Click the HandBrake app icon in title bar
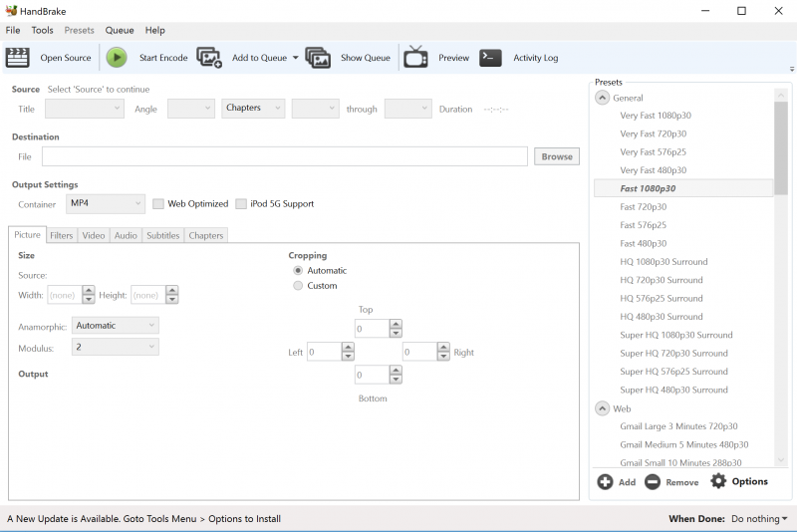 pyautogui.click(x=11, y=11)
